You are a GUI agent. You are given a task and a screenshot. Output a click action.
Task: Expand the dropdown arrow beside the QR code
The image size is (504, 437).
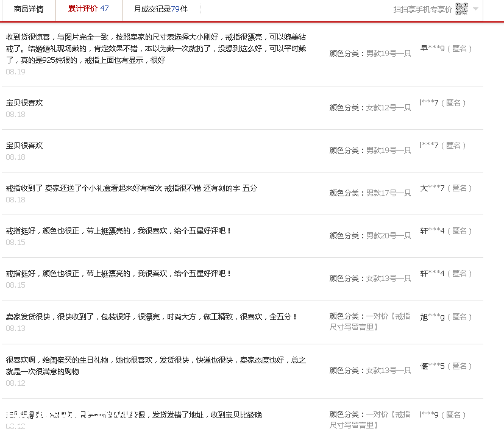click(475, 9)
